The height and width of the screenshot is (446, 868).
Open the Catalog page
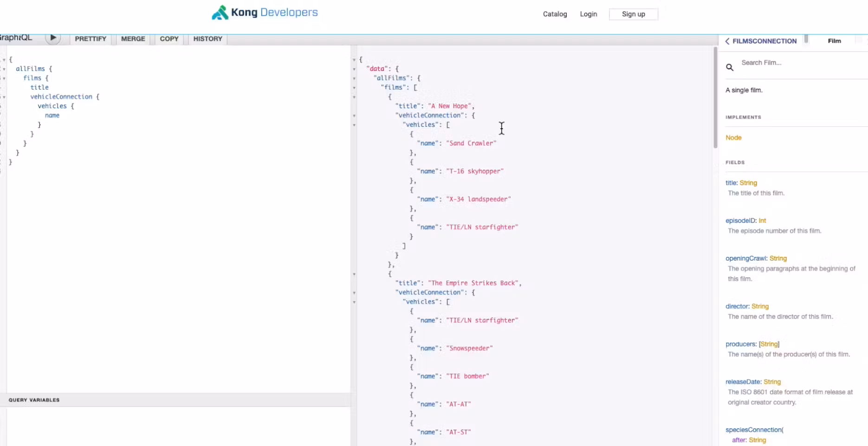(555, 14)
